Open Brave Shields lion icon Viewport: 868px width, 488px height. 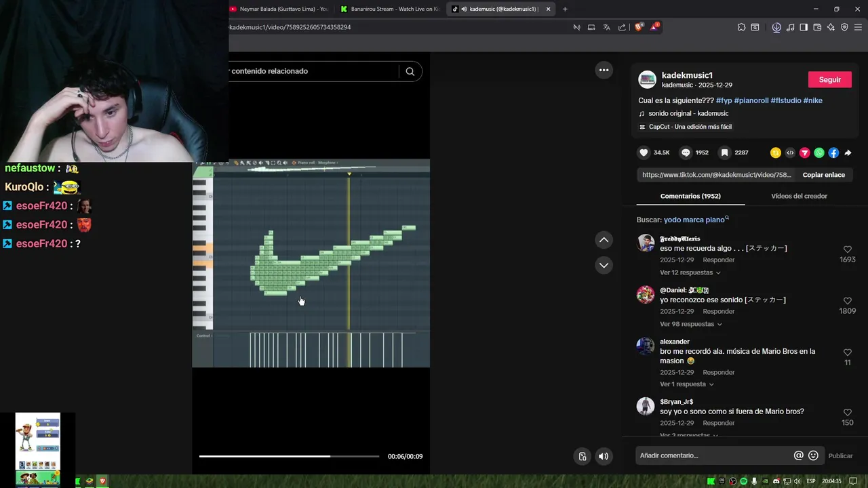[x=639, y=27]
